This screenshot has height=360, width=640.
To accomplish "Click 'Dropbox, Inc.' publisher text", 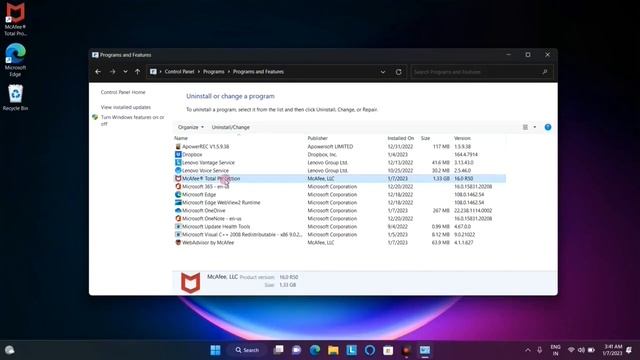I will [x=322, y=155].
